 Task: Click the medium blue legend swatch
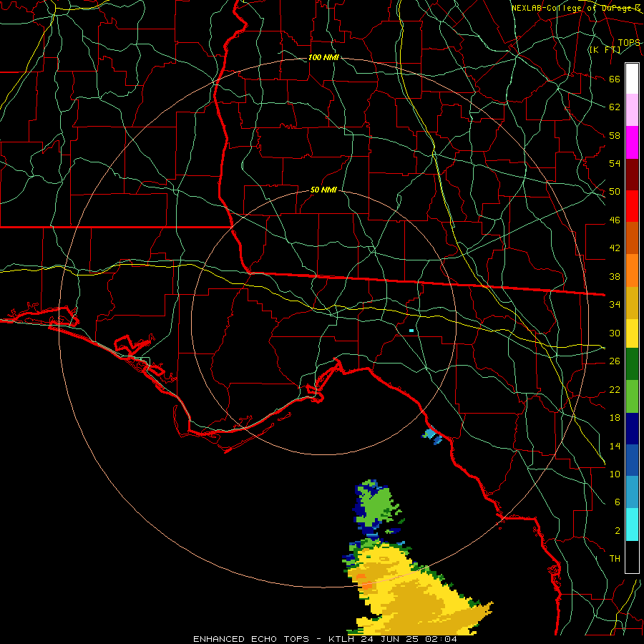[632, 460]
